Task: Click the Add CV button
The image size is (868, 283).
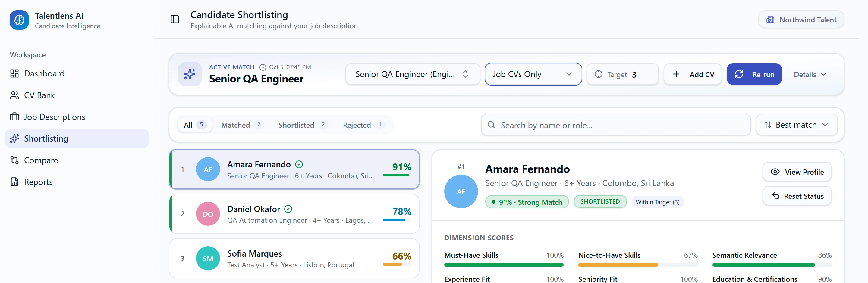Action: 693,74
